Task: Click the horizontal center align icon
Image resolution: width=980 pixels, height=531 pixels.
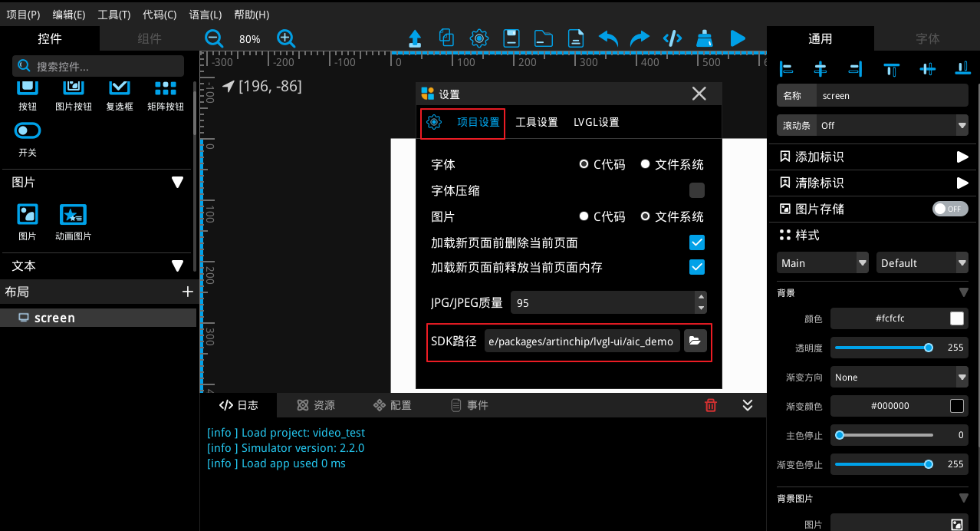Action: coord(821,69)
